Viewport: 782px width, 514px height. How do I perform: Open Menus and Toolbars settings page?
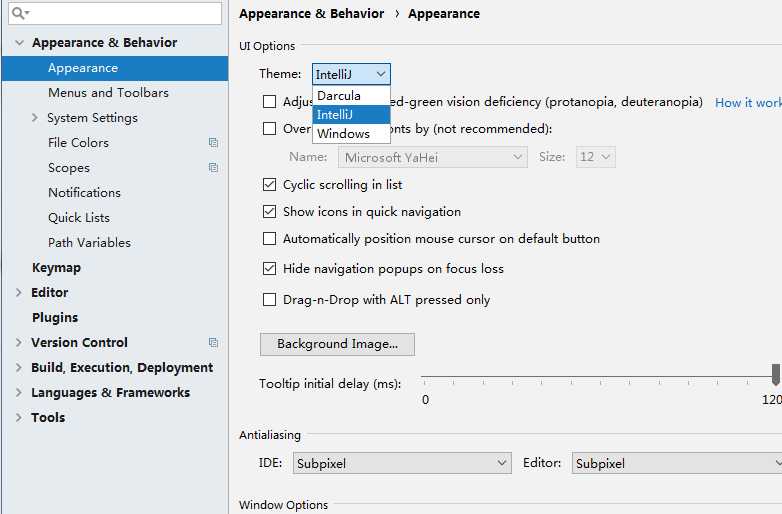coord(108,93)
